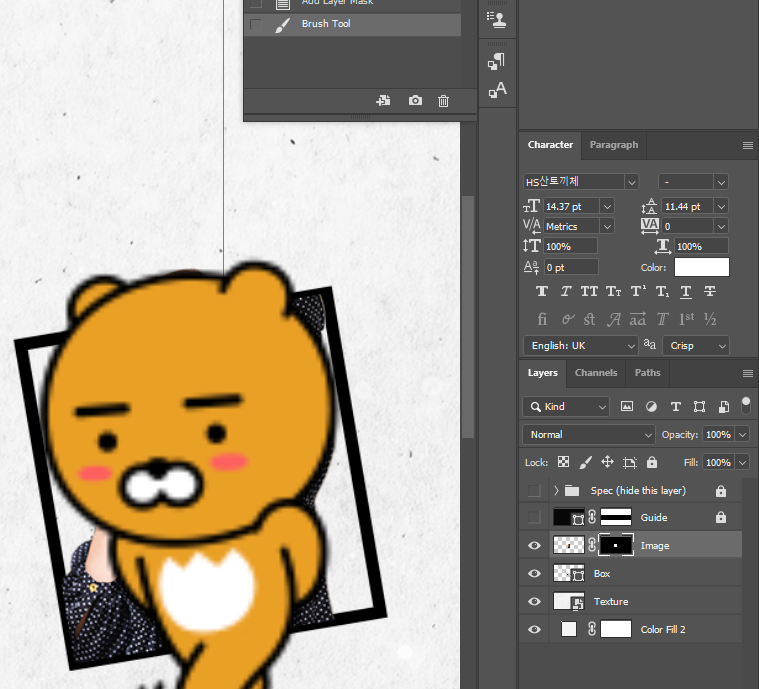Show the Guide layer
This screenshot has height=689, width=759.
tap(534, 518)
